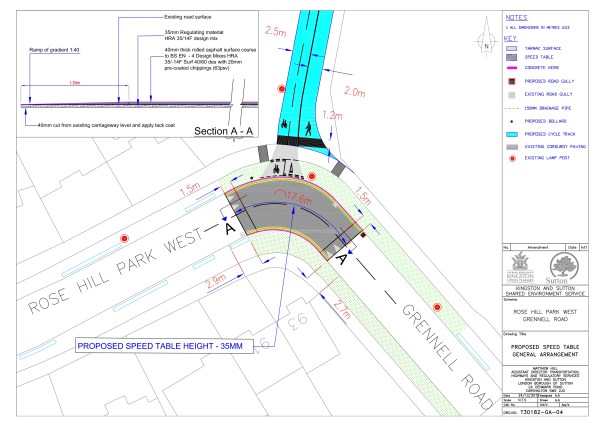Image resolution: width=605 pixels, height=427 pixels.
Task: Click the 'GRENNELL ROAD' road name on plan
Action: pos(447,357)
